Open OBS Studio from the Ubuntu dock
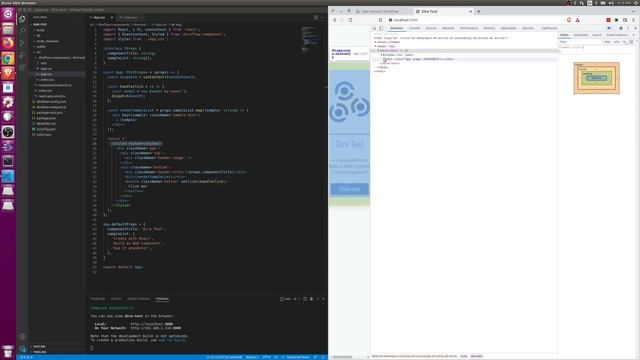Image resolution: width=640 pixels, height=360 pixels. [8, 132]
